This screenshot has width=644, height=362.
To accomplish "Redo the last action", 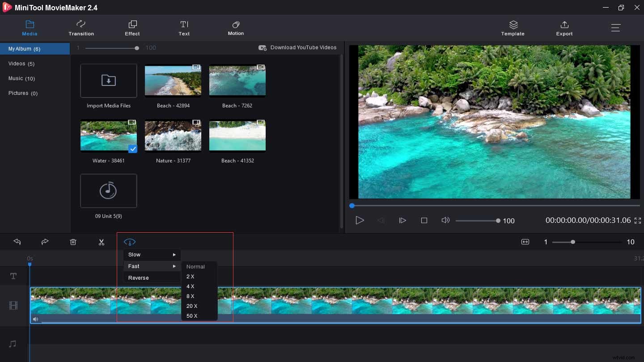I will point(45,242).
